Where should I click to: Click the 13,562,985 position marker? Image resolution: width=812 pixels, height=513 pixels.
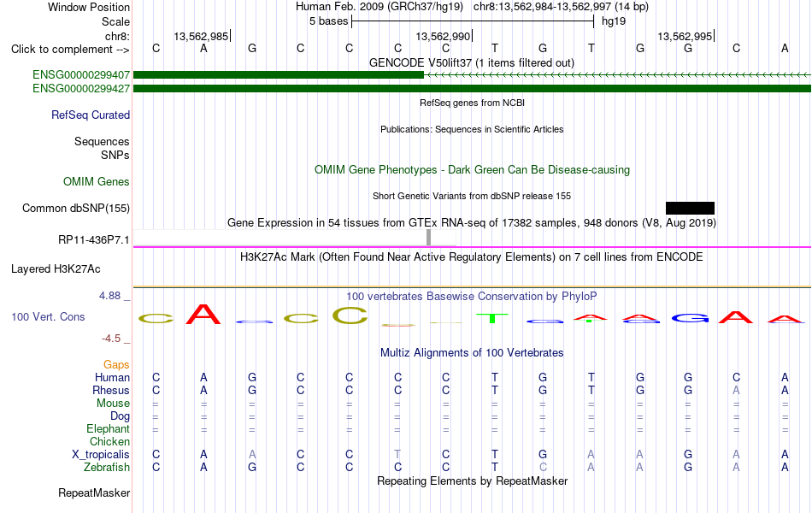coord(203,36)
